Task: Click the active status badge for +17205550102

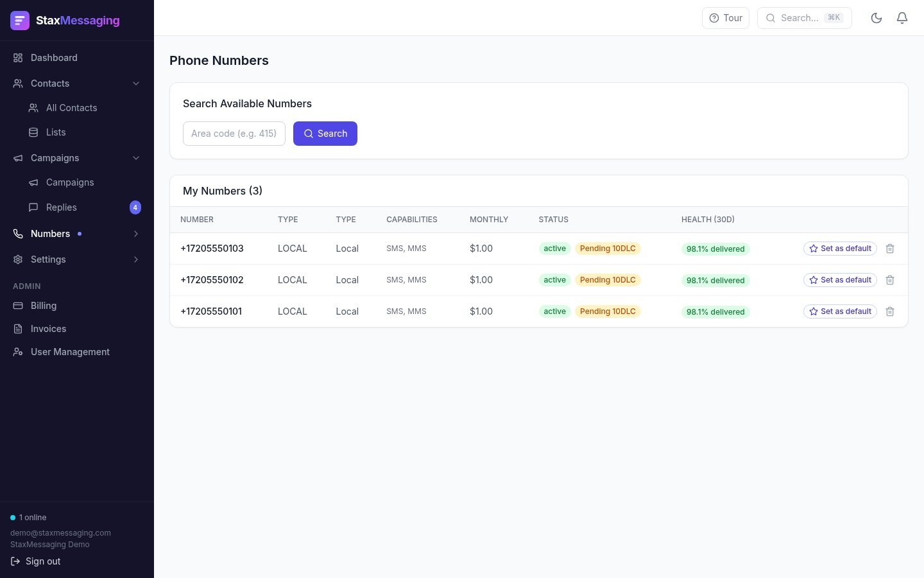Action: [x=555, y=280]
